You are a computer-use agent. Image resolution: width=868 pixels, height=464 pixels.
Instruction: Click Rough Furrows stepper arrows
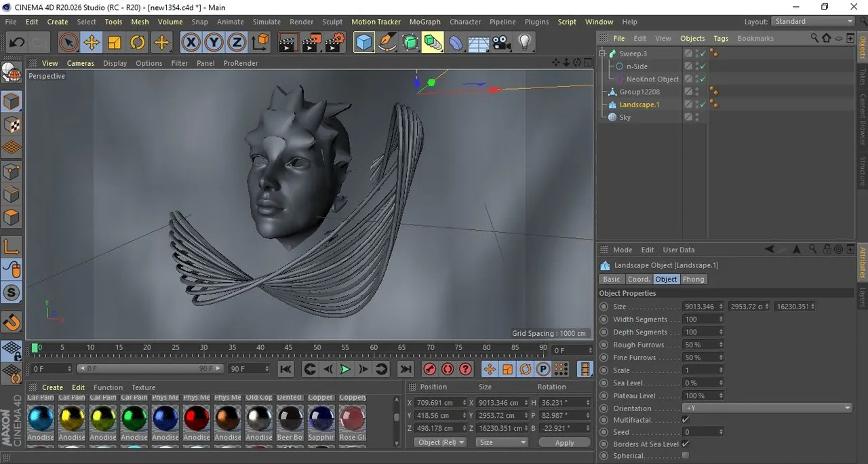721,345
